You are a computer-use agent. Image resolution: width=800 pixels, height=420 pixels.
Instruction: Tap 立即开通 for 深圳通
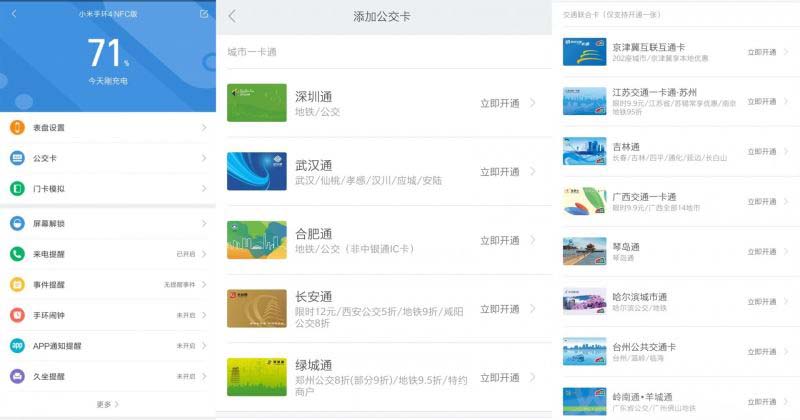point(499,103)
